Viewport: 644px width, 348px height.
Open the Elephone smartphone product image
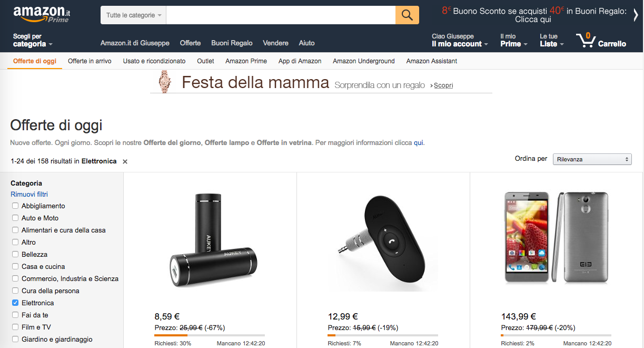[556, 237]
